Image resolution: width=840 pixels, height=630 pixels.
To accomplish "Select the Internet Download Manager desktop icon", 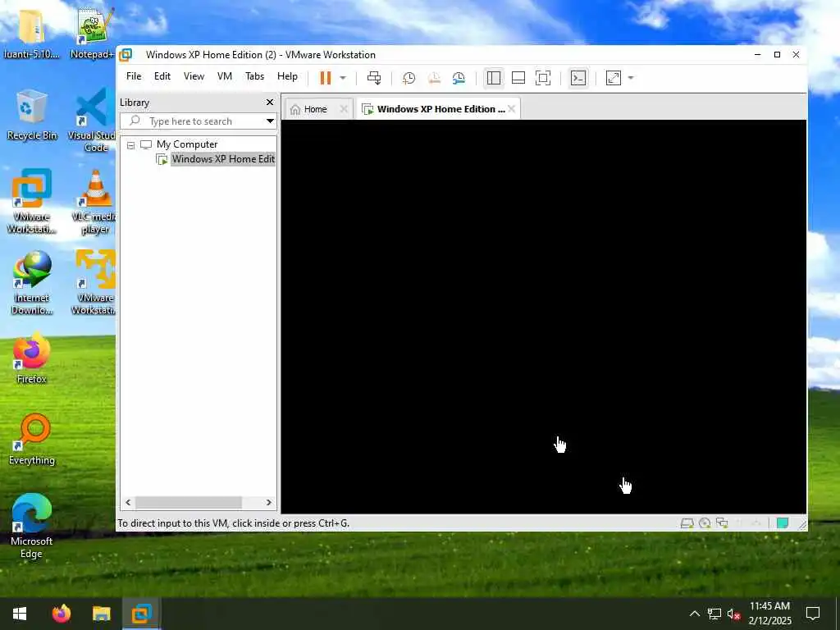I will pos(32,283).
